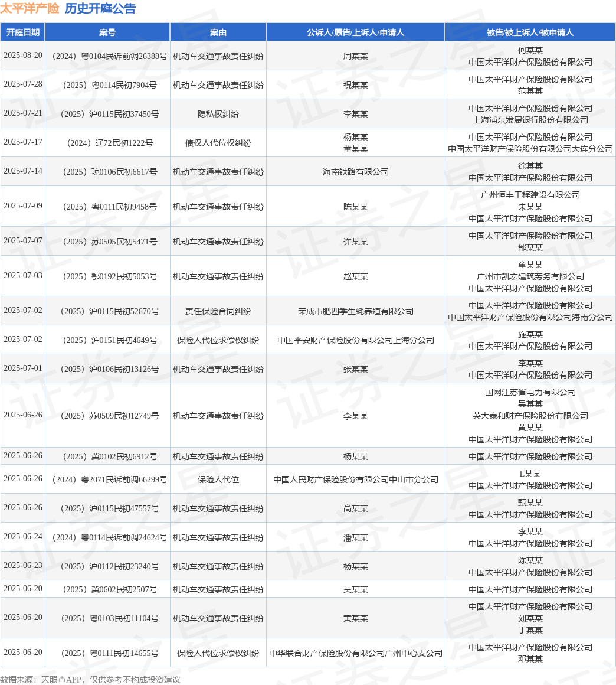This screenshot has width=616, height=685.
Task: Click plaintiff 祝某某
Action: click(355, 85)
